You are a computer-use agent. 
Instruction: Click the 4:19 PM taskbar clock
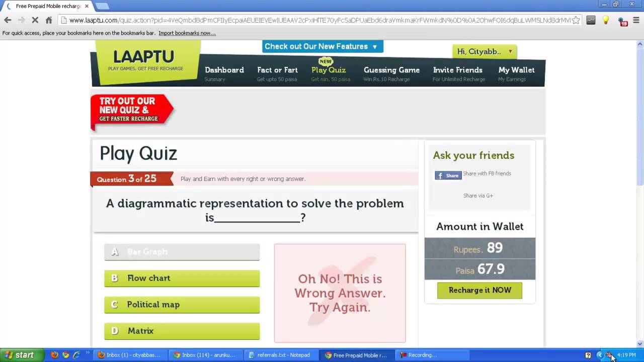pos(626,355)
